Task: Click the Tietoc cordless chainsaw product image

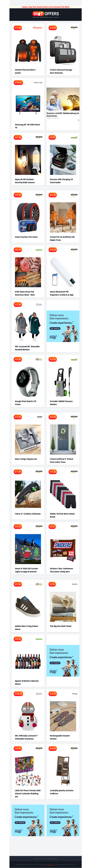Action: 28,494
